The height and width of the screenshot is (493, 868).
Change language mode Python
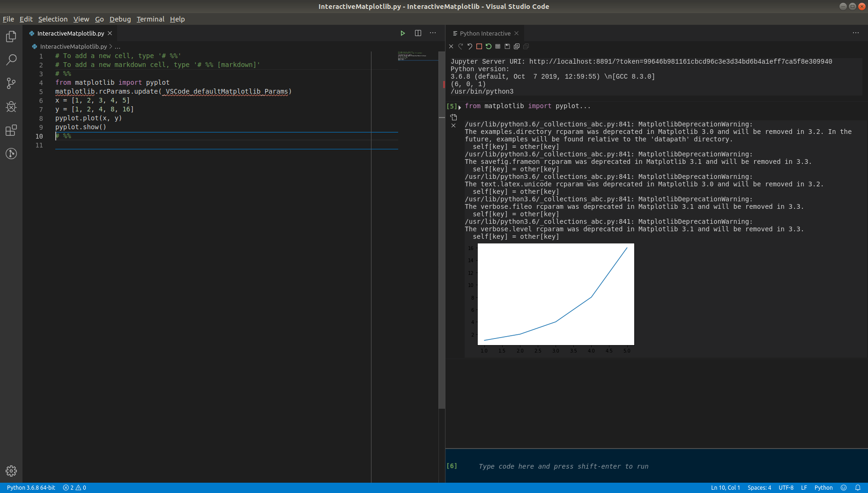pos(823,488)
